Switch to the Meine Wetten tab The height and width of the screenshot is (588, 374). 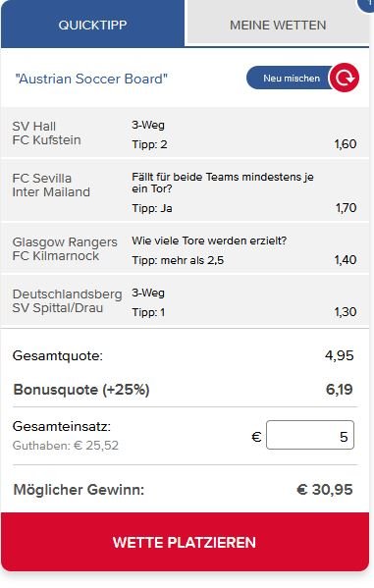(278, 25)
